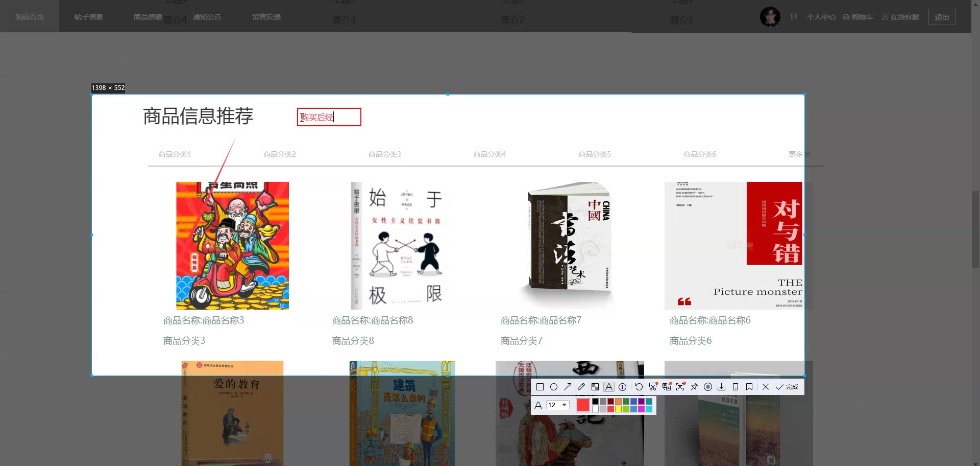Image resolution: width=980 pixels, height=466 pixels.
Task: Switch to the 商品分类5 tab
Action: tap(595, 154)
